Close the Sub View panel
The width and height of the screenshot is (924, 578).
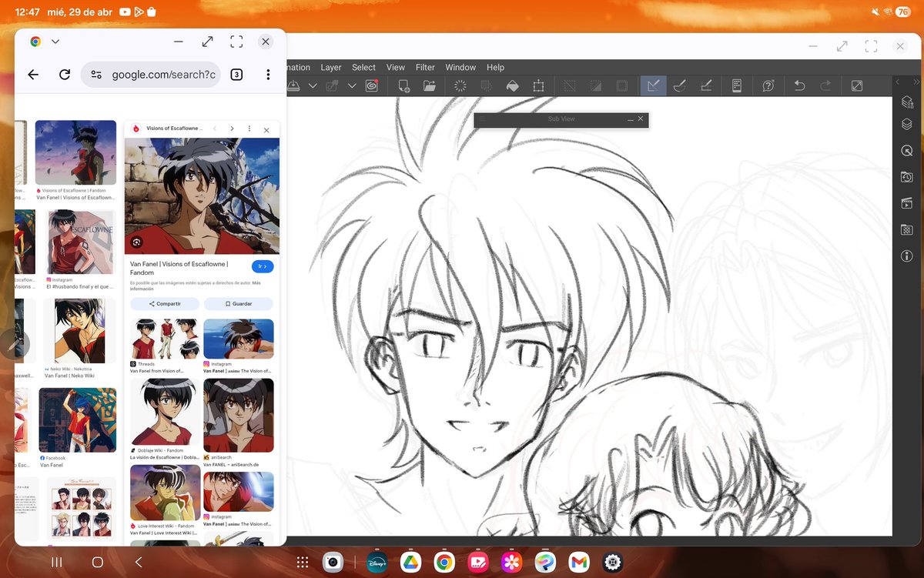click(x=641, y=119)
